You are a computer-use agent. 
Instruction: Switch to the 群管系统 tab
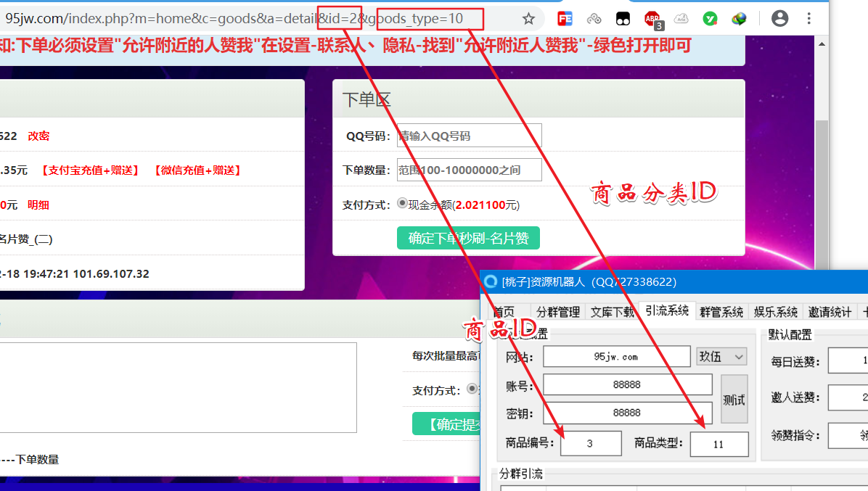point(721,312)
